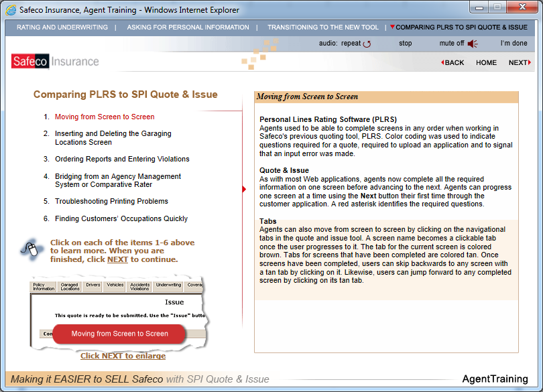Click the Internet Explorer logo icon
Image resolution: width=543 pixels, height=392 pixels.
pyautogui.click(x=11, y=9)
